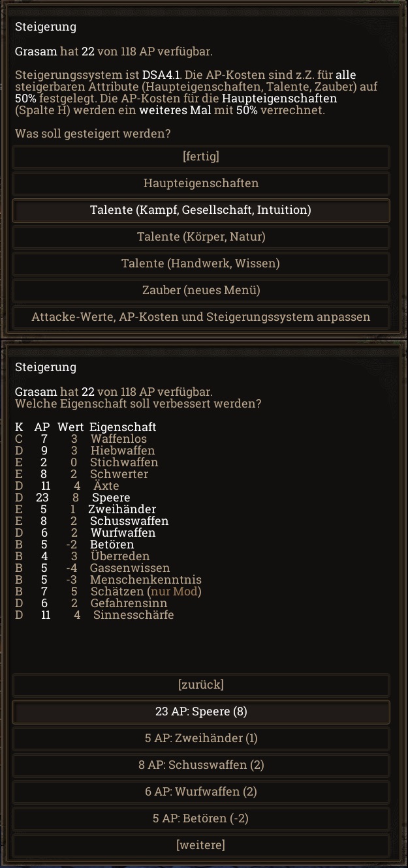Open Talente (Handwerk, Wissen) option

point(201,263)
